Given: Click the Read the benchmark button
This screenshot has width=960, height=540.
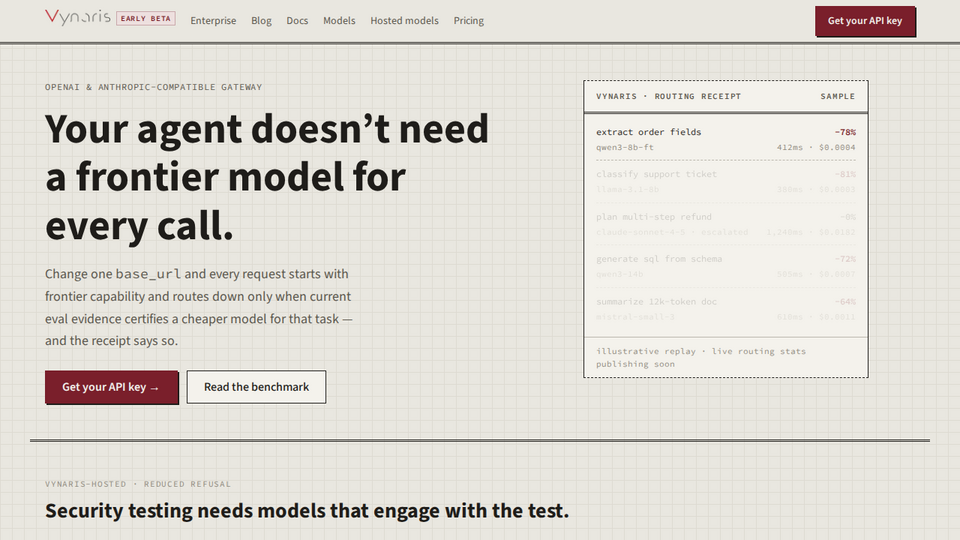Looking at the screenshot, I should 257,387.
